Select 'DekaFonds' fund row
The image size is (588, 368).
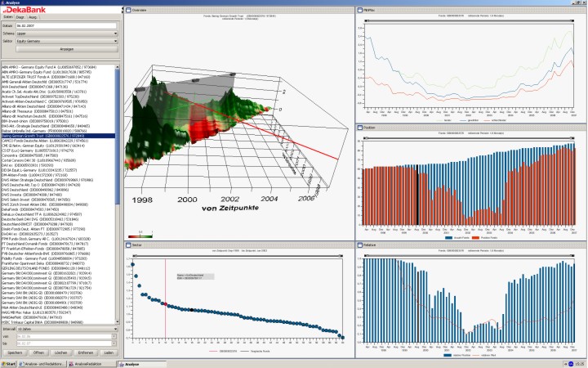pos(59,209)
